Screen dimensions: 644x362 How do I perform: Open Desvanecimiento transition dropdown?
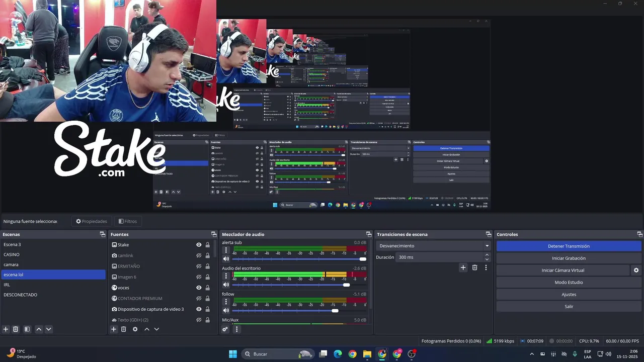coord(433,246)
